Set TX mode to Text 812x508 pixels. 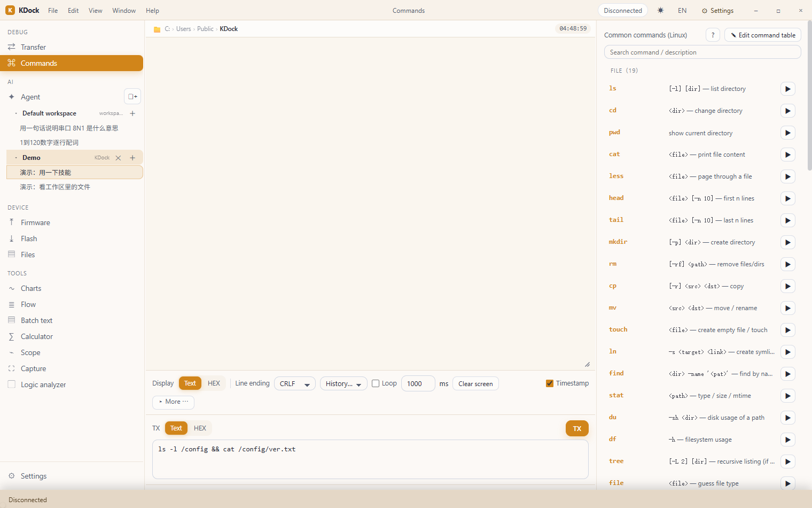click(176, 428)
